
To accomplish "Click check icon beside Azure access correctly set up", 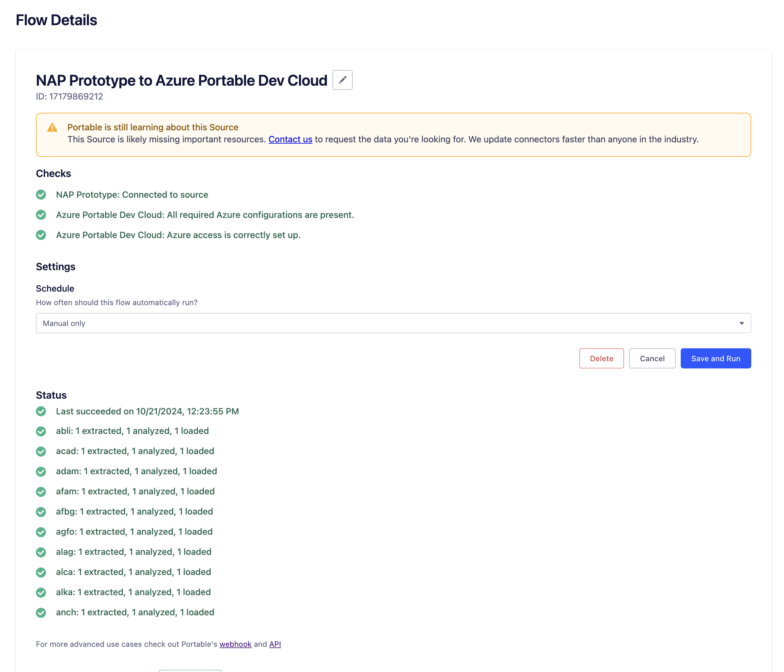I will coord(41,235).
